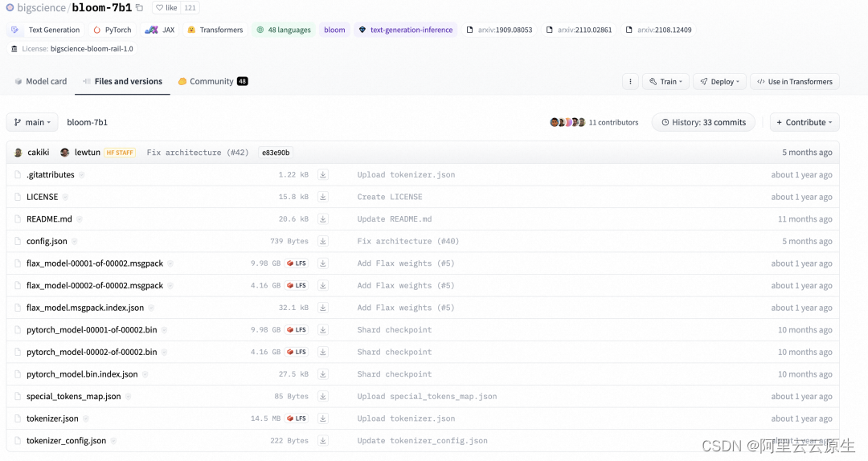The width and height of the screenshot is (868, 461).
Task: Select the text-generation-inference tag
Action: (x=406, y=30)
